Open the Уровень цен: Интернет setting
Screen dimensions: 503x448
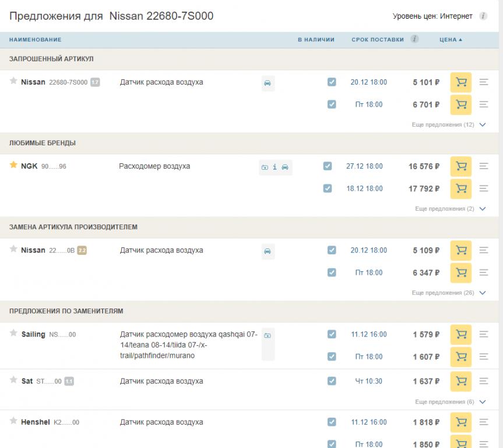click(432, 16)
